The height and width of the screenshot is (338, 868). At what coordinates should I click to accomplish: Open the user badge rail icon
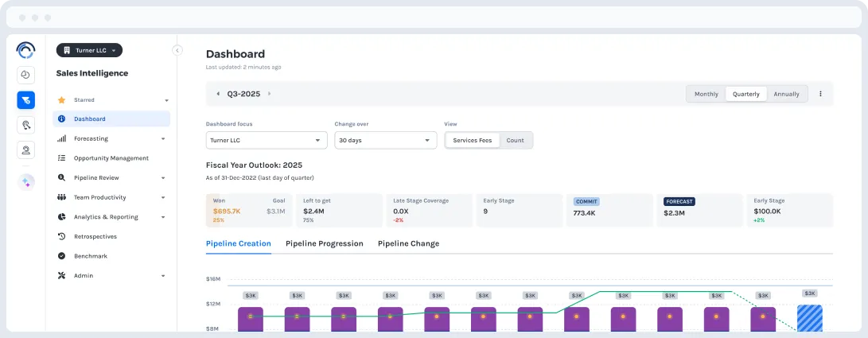point(25,150)
